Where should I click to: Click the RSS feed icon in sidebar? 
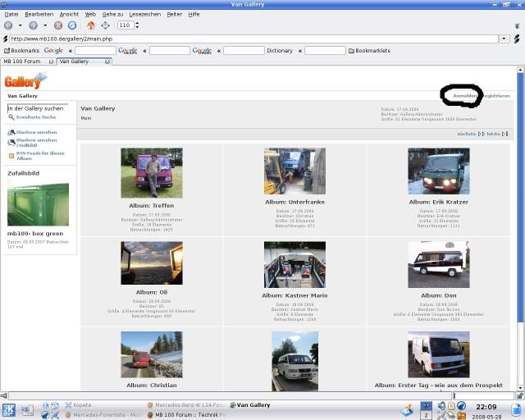(11, 154)
